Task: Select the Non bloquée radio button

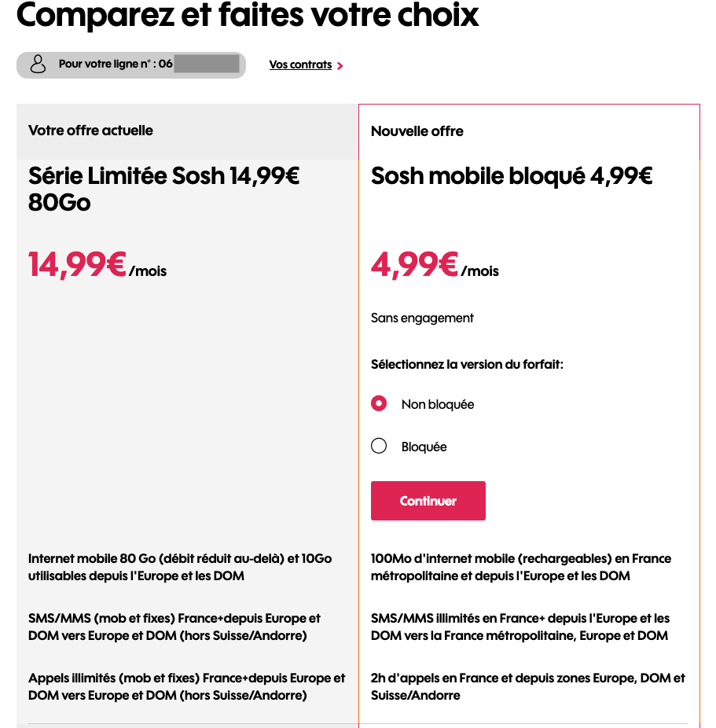Action: (378, 403)
